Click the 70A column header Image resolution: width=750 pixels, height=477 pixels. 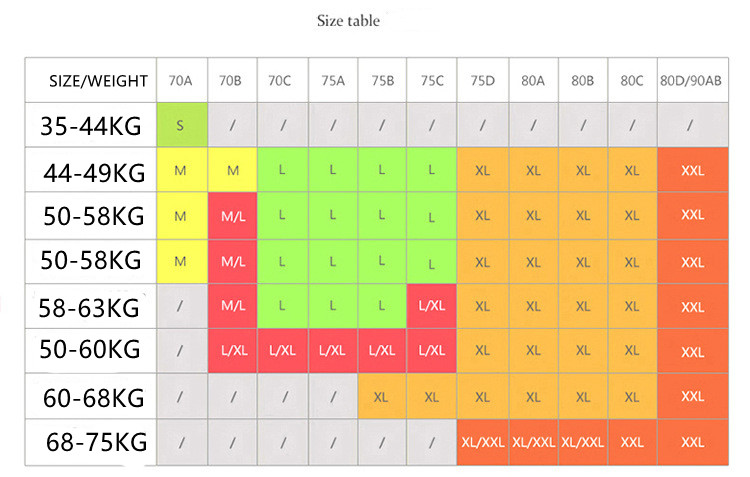[x=181, y=81]
